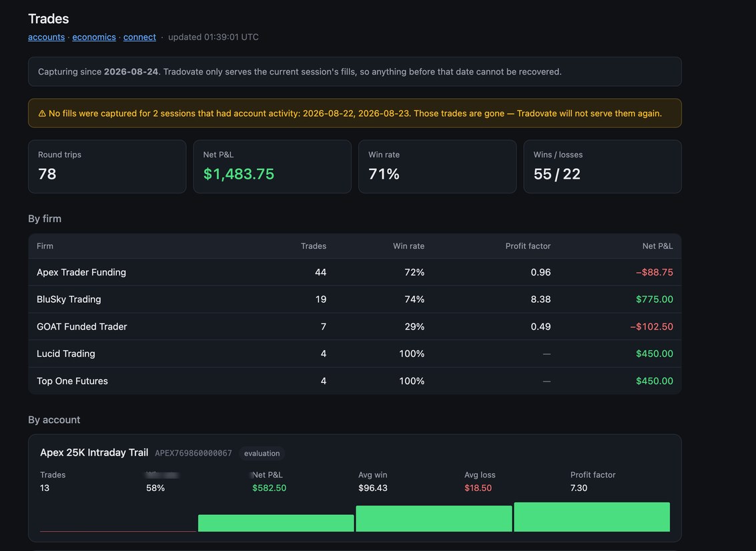Image resolution: width=756 pixels, height=551 pixels.
Task: Click Apex Trader Funding net P&L −$88.75
Action: pos(655,272)
